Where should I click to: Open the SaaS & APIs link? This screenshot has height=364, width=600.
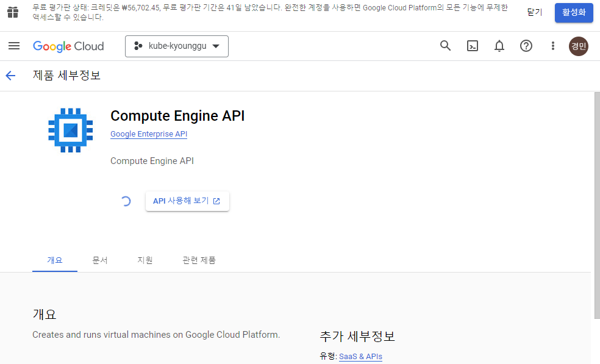coord(360,356)
